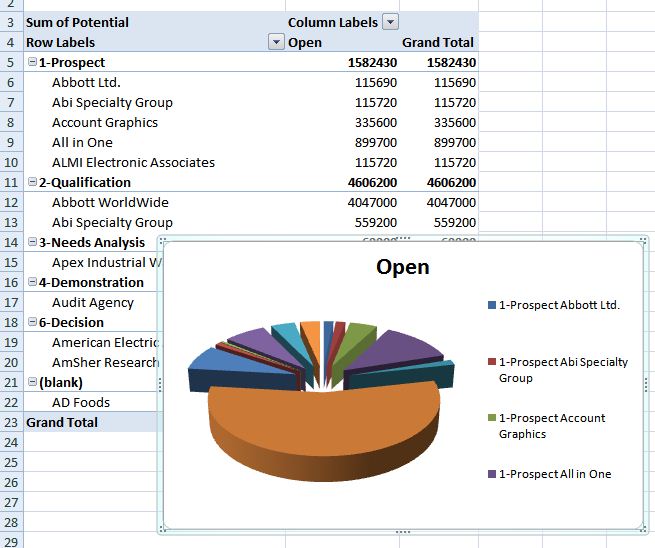Select the Grand Total row label cell
655x548 pixels.
62,423
